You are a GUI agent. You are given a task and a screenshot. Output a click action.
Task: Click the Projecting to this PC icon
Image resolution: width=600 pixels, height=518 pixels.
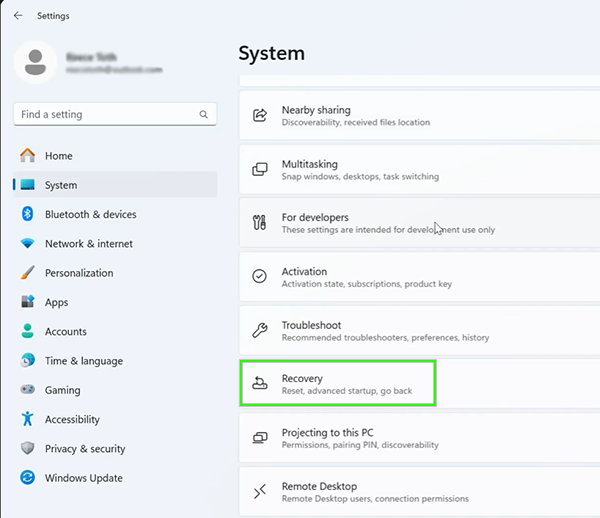pyautogui.click(x=260, y=437)
